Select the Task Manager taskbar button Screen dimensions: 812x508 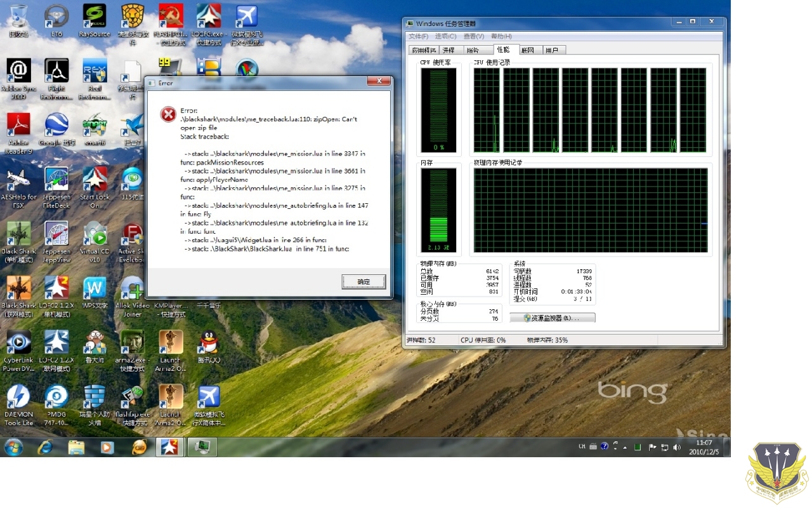pos(202,447)
